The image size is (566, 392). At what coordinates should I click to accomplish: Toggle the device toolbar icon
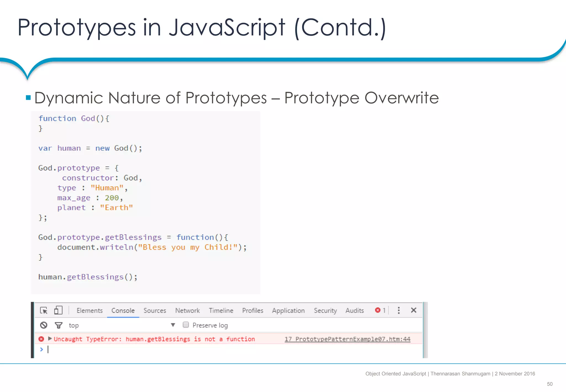pyautogui.click(x=58, y=310)
